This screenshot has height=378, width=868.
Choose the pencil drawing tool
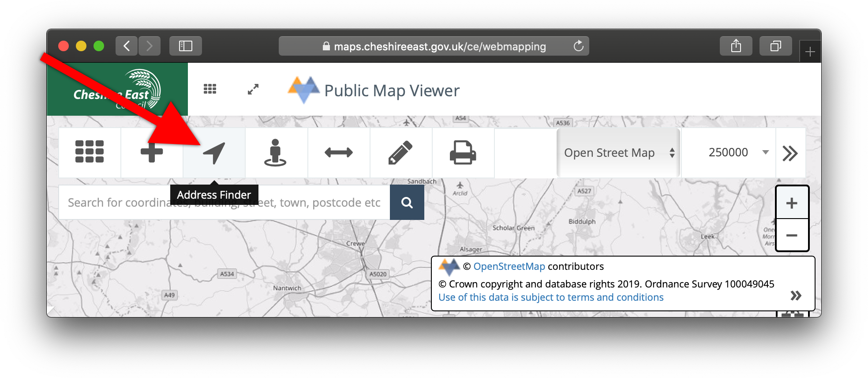tap(400, 152)
